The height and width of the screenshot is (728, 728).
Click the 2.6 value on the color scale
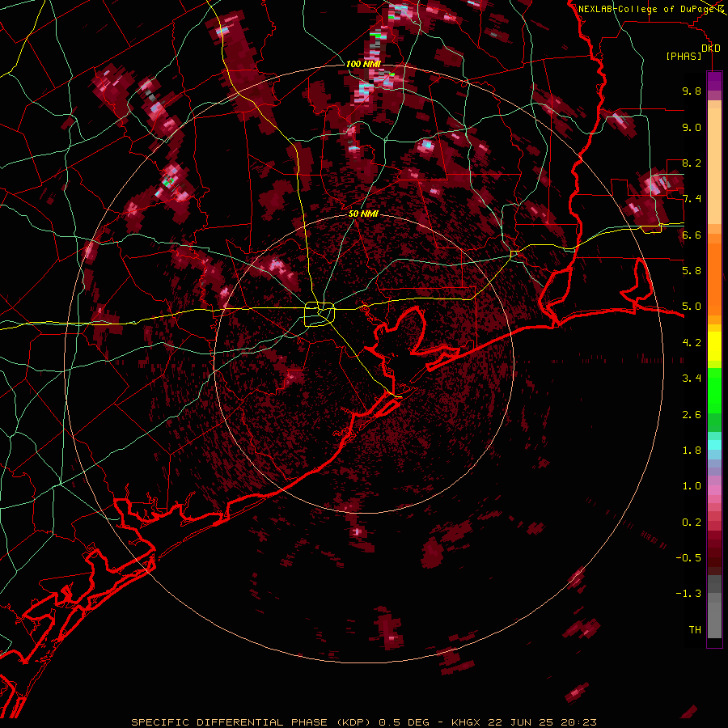point(692,415)
